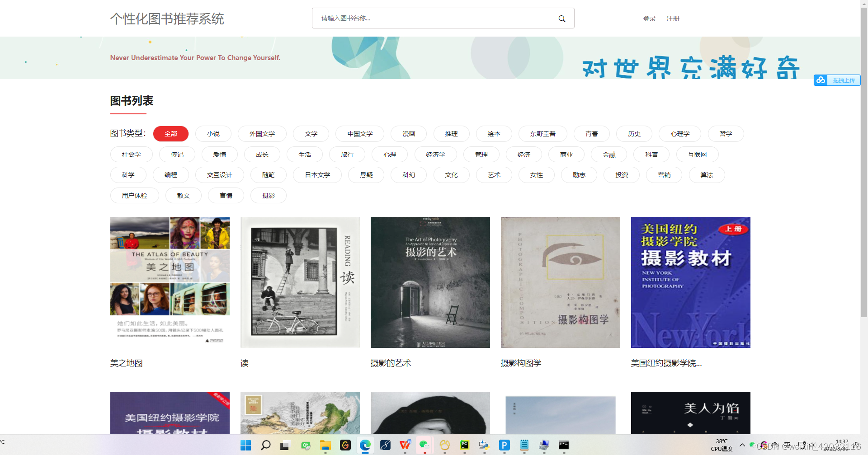
Task: Show books in 日本文学 category
Action: click(x=317, y=175)
